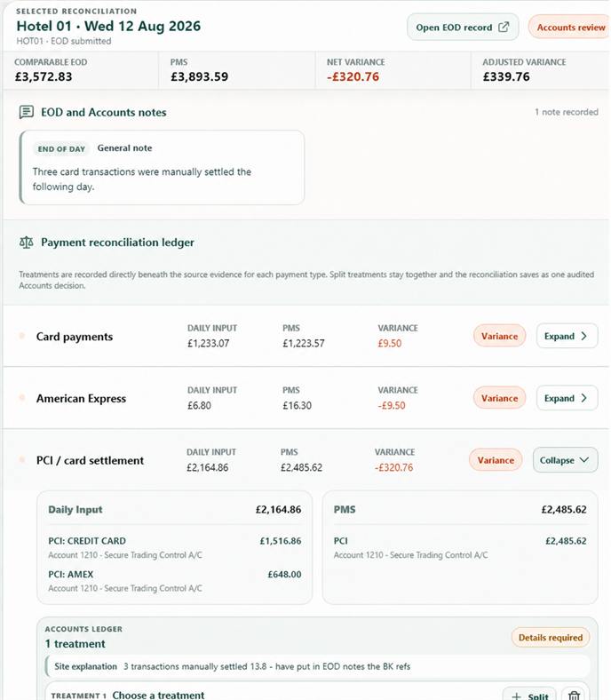The height and width of the screenshot is (700, 611).
Task: Click the Site explanation text row
Action: click(x=317, y=666)
